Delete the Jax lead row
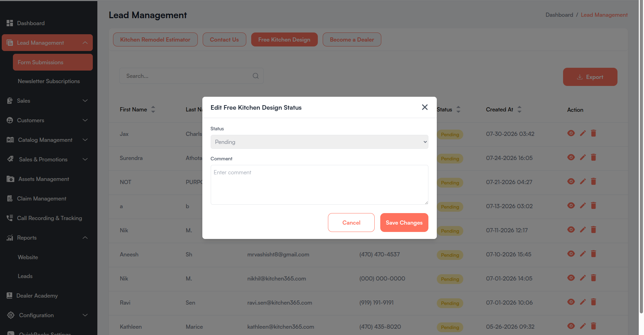 tap(593, 133)
